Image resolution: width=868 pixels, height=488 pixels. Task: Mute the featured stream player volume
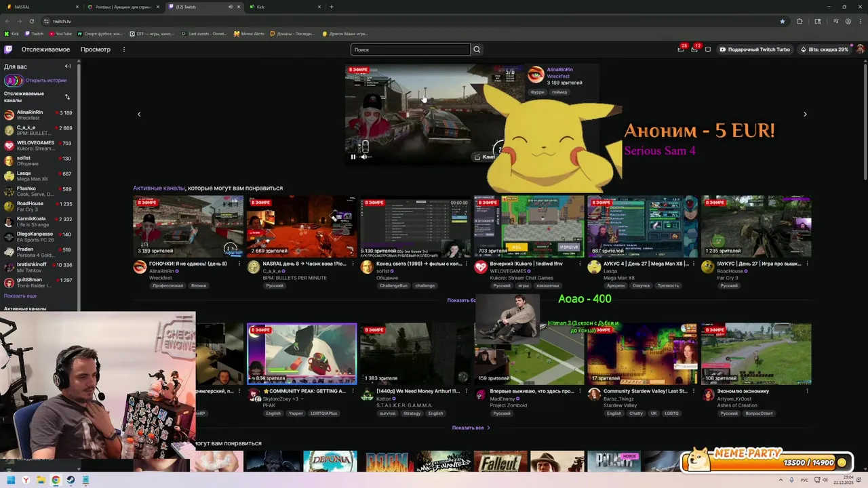click(x=364, y=157)
